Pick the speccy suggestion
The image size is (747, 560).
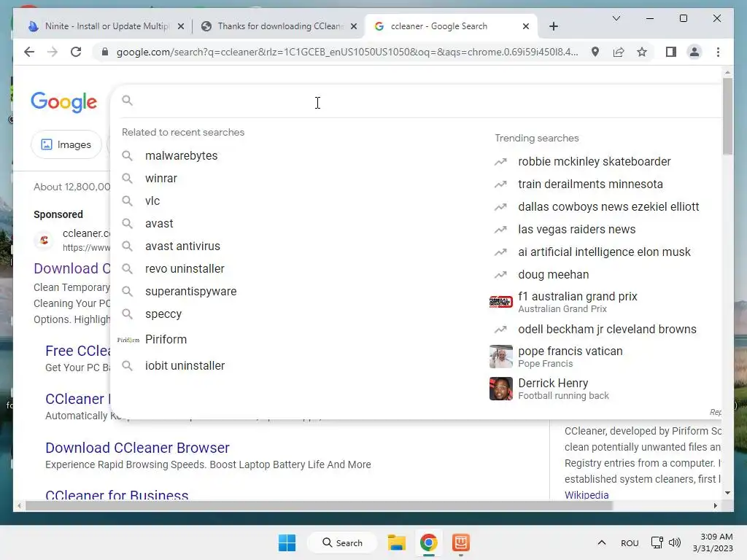click(x=163, y=314)
